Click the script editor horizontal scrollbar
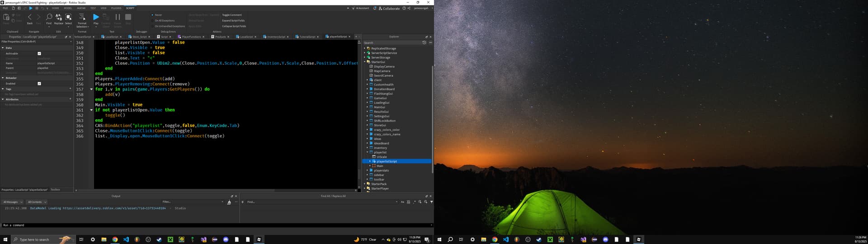 point(176,190)
